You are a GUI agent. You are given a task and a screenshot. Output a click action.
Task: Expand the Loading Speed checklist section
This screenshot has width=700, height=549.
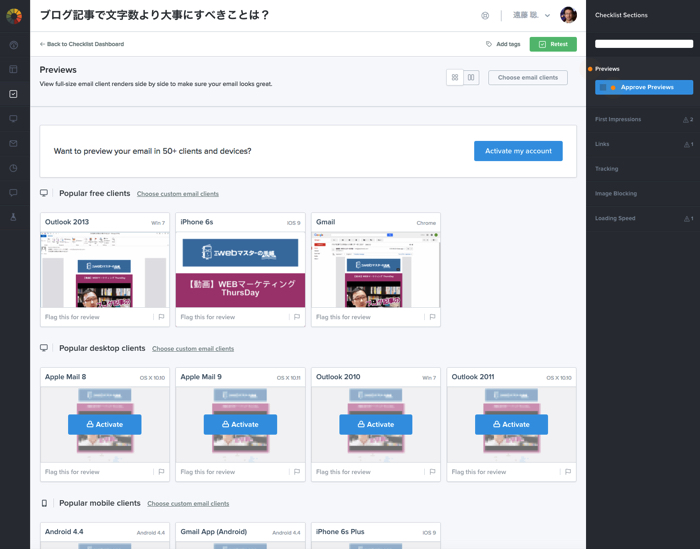(x=615, y=218)
